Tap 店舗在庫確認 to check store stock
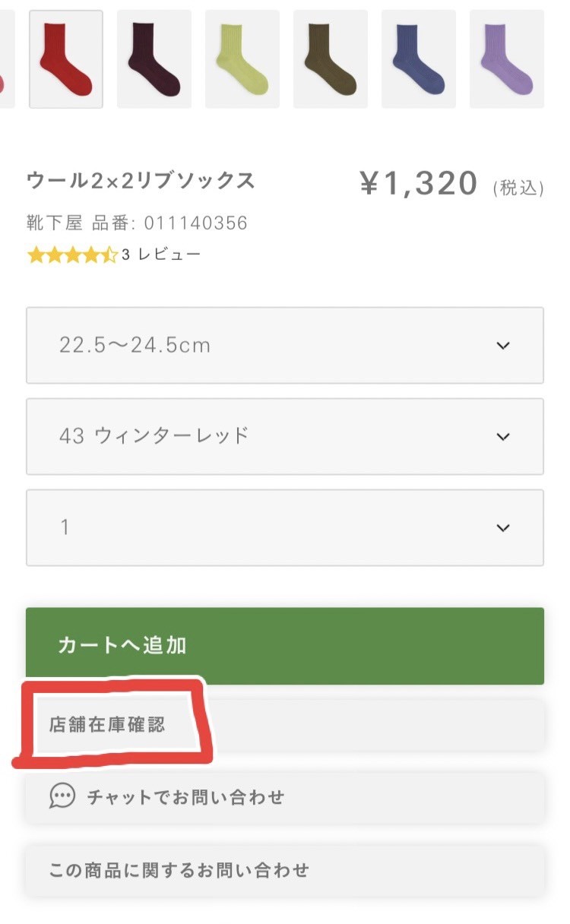Image resolution: width=570 pixels, height=924 pixels. point(107,724)
